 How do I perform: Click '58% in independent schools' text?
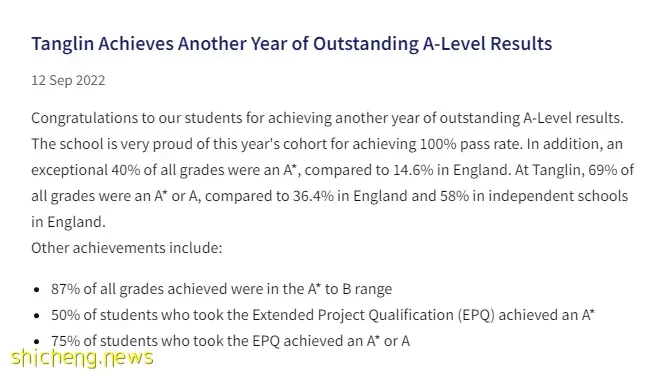tap(534, 196)
